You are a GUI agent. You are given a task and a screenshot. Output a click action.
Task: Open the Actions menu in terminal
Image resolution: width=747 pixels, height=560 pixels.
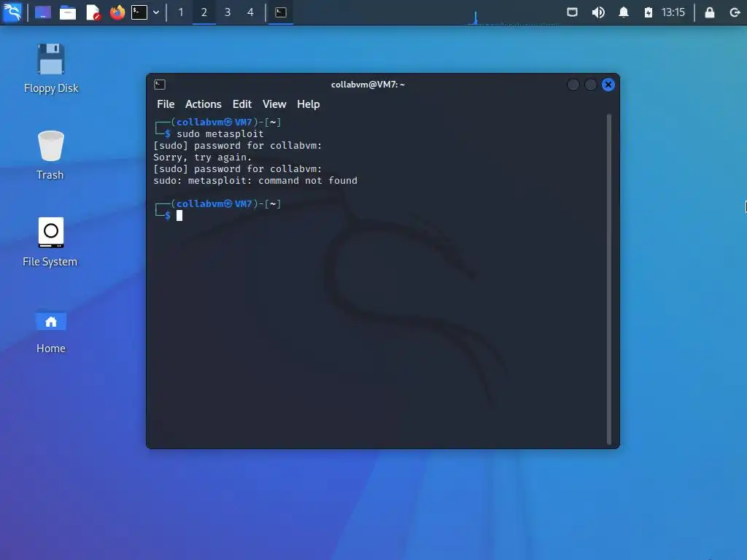tap(204, 104)
